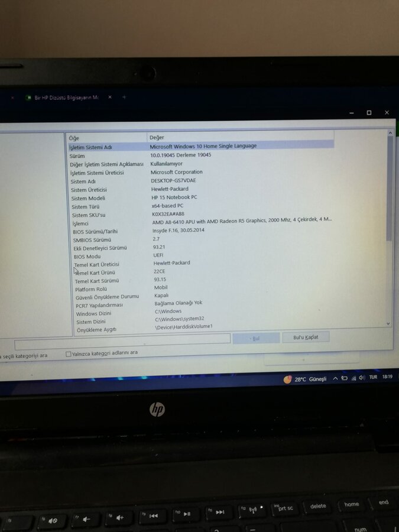Select the Sistem Modeli row
The image size is (399, 532).
click(x=88, y=199)
